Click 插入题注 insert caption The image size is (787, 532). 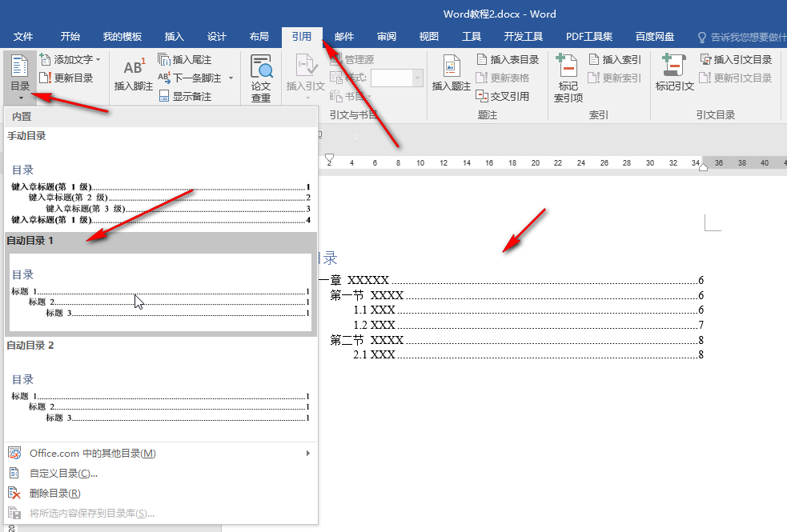click(x=452, y=74)
